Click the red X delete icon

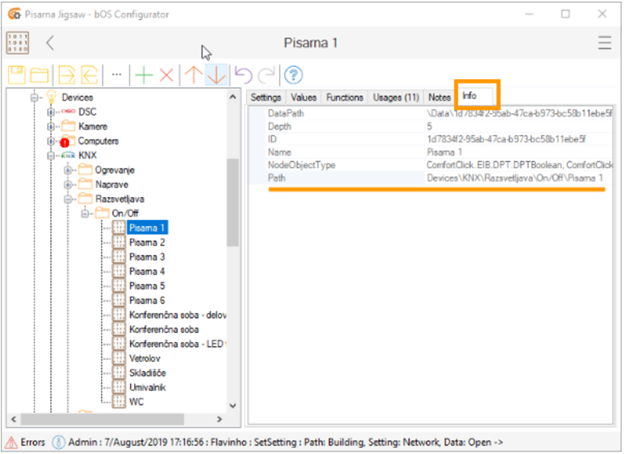(167, 75)
